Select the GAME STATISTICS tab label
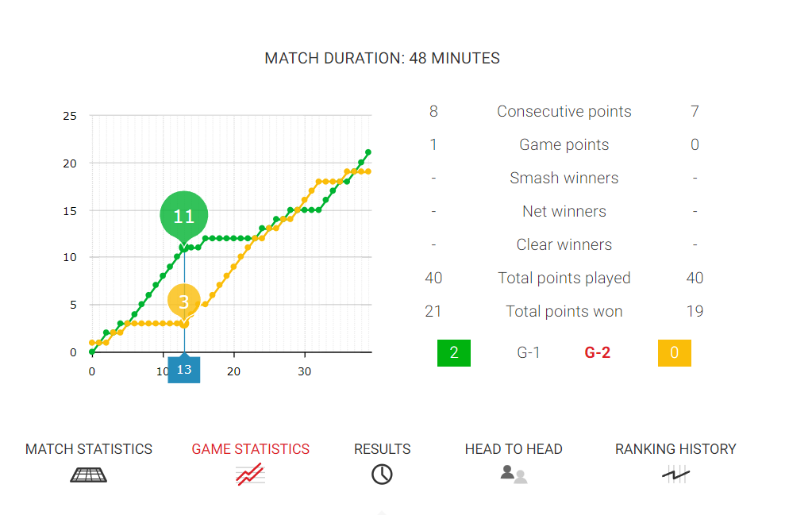This screenshot has height=515, width=812. pyautogui.click(x=251, y=449)
